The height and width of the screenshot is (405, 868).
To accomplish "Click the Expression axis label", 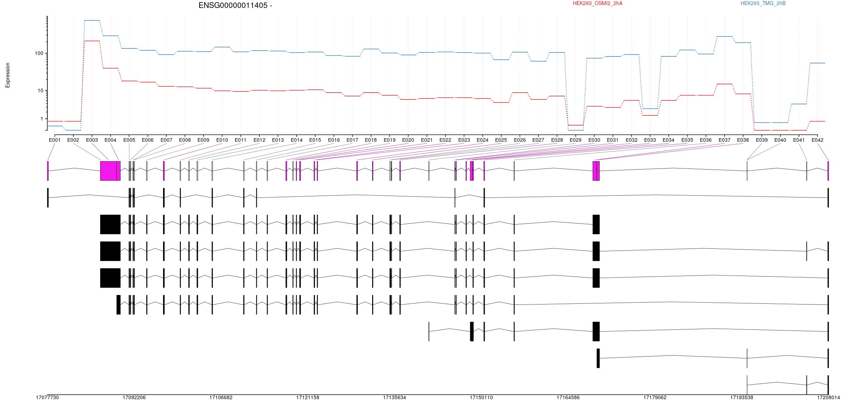I will tap(8, 75).
